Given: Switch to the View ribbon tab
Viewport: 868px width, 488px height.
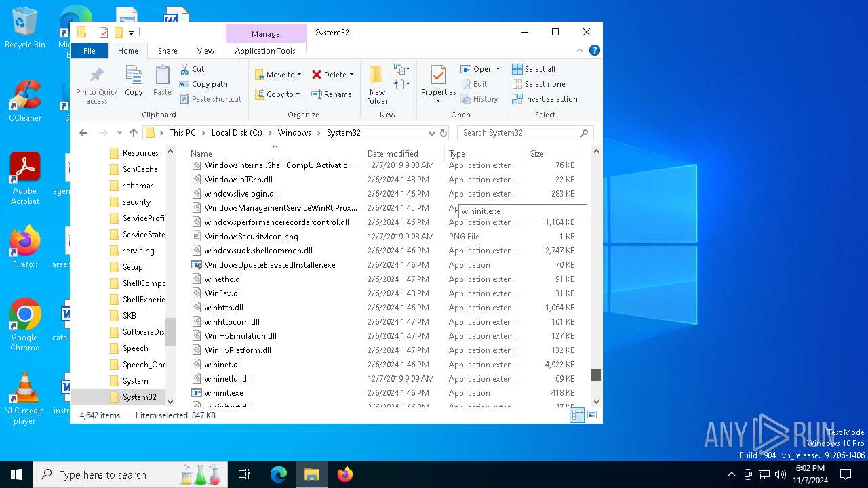Looking at the screenshot, I should [205, 51].
